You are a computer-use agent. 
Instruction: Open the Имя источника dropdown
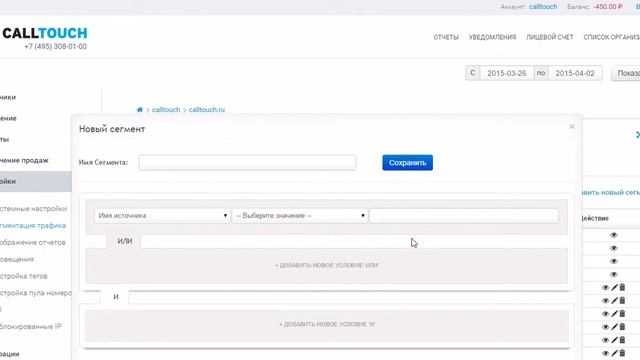[162, 216]
